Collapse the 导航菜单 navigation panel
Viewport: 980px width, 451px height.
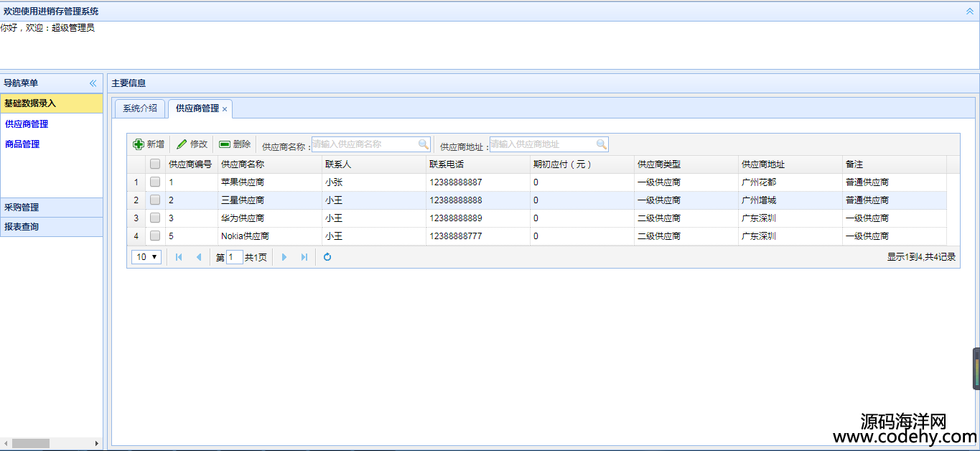(93, 83)
